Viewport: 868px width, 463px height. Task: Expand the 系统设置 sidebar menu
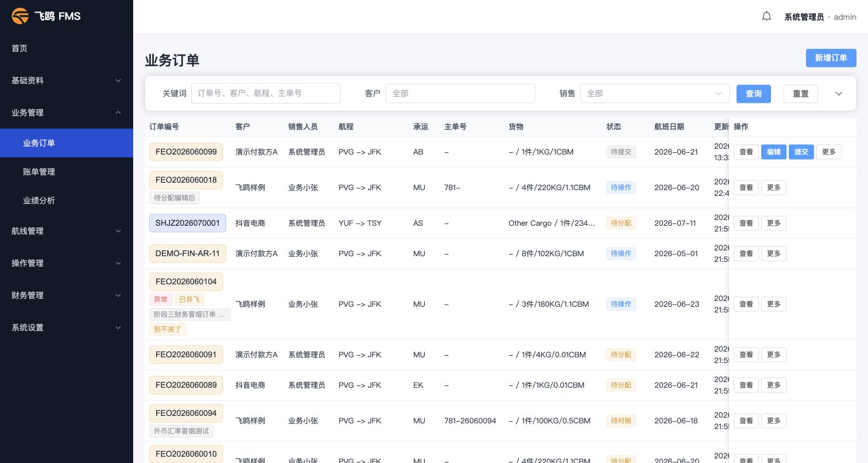[67, 327]
